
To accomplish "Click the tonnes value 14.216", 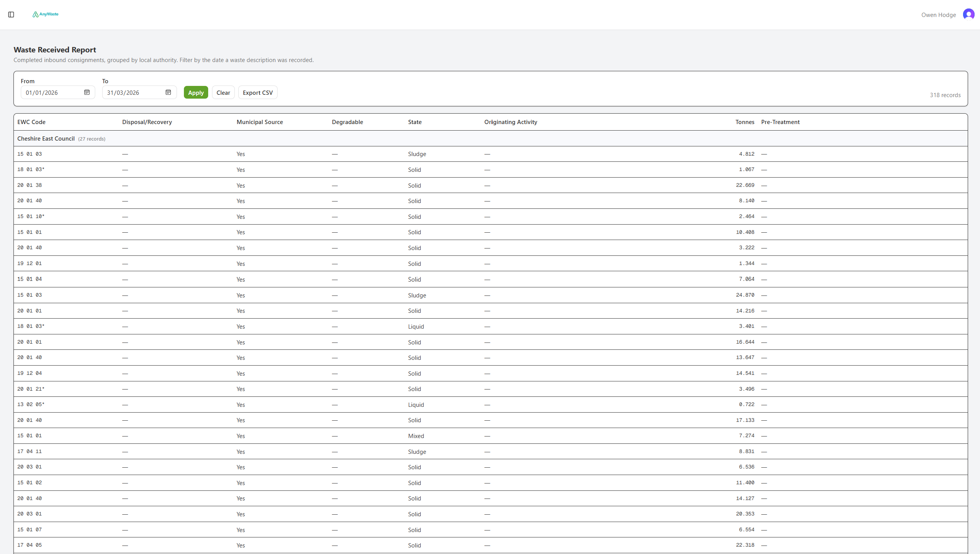I will 745,311.
